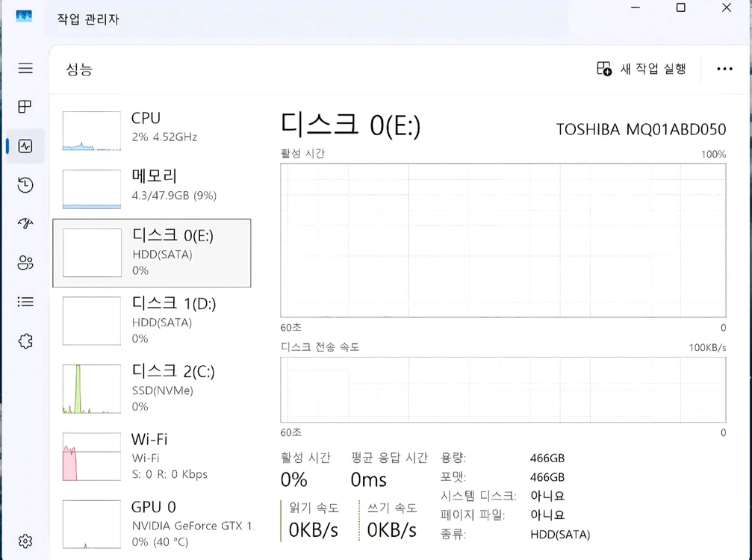Click the 활성 시간 disk graph
The image size is (752, 560).
[503, 240]
